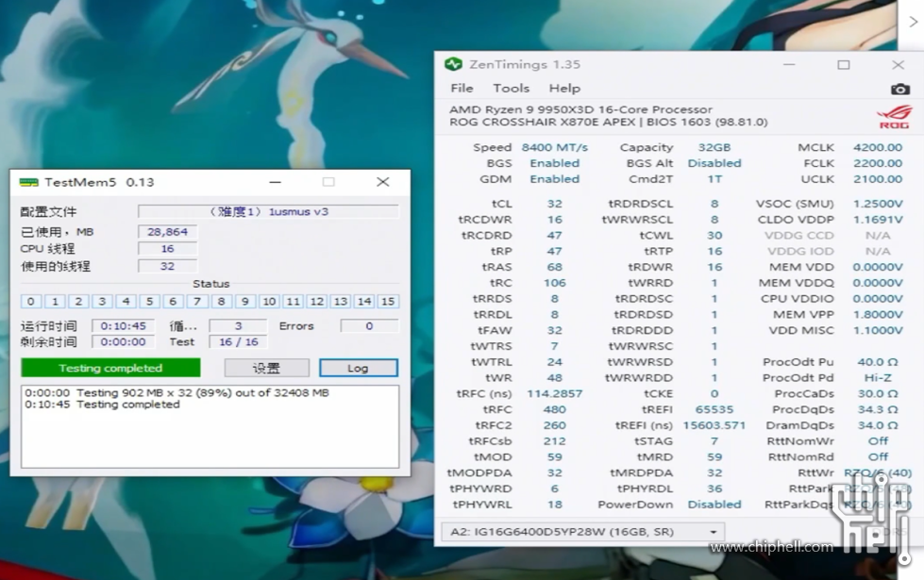Take a screenshot with ZenTimings camera icon
Screen dimensions: 924x580
click(899, 89)
